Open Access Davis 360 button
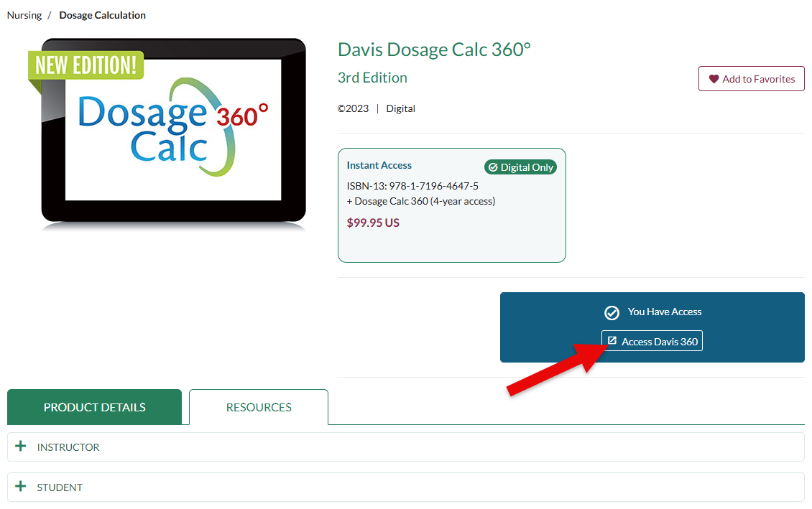 [x=652, y=341]
